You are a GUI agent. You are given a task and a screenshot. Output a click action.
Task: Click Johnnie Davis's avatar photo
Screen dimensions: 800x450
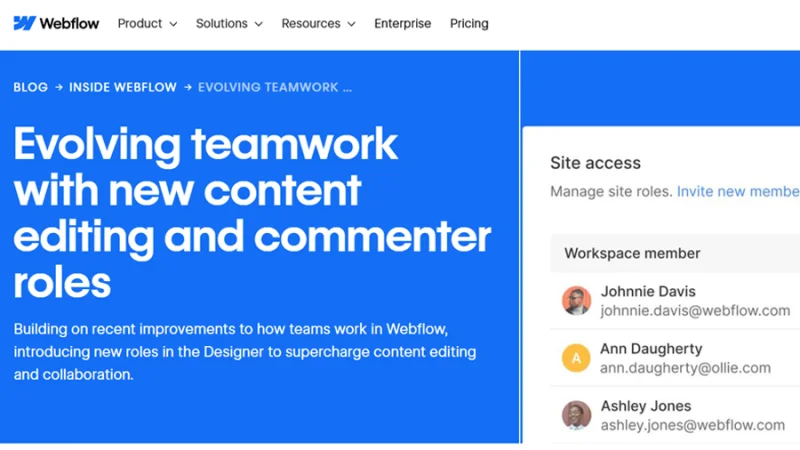[577, 301]
